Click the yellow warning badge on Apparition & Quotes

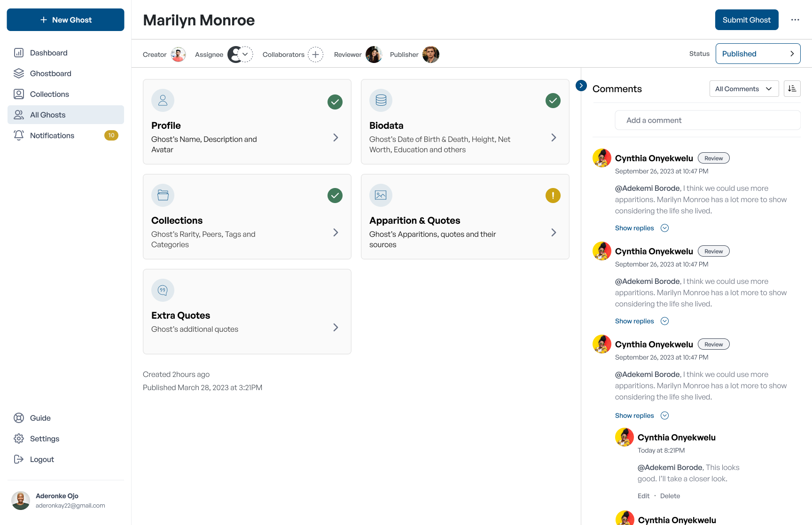[x=553, y=196]
